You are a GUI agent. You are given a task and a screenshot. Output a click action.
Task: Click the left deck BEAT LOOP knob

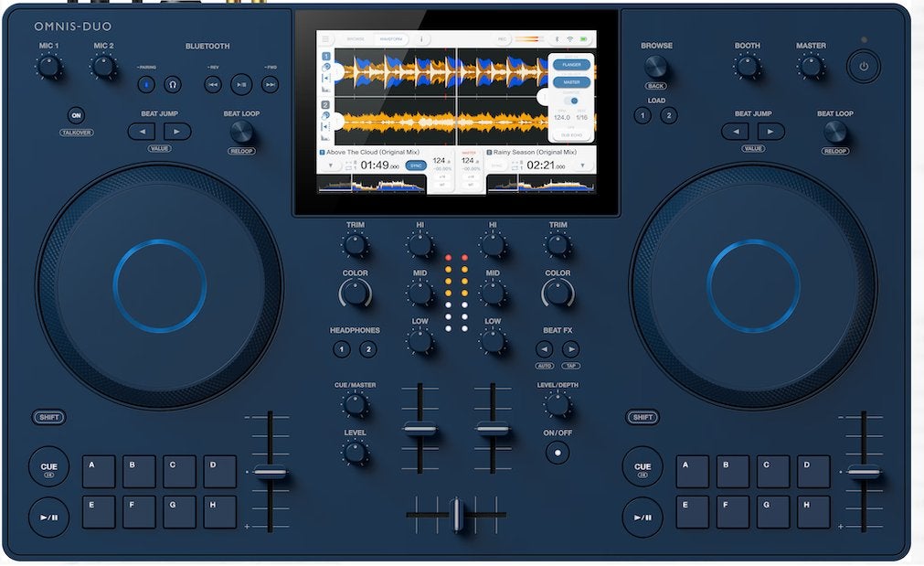pyautogui.click(x=241, y=132)
